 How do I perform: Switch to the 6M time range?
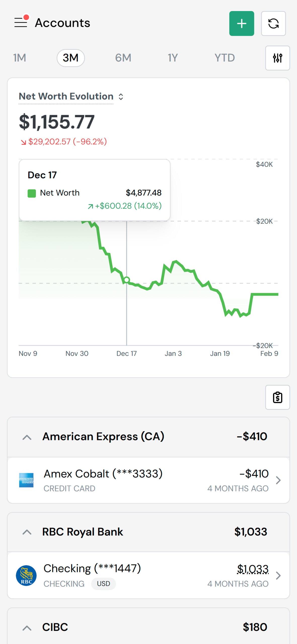point(123,58)
